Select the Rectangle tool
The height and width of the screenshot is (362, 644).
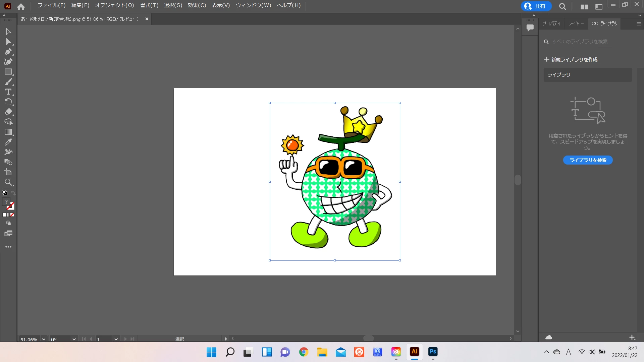8,72
